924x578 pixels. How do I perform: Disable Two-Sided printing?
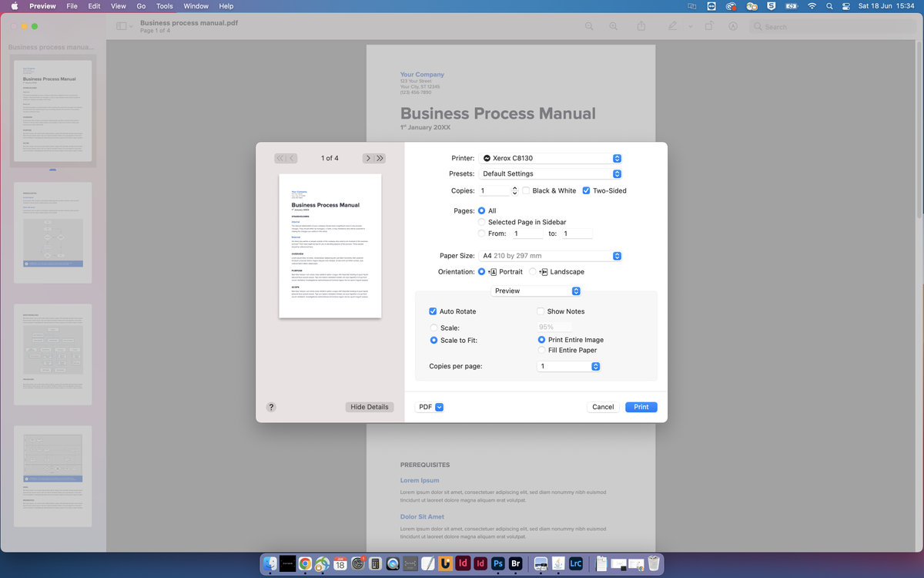tap(587, 190)
